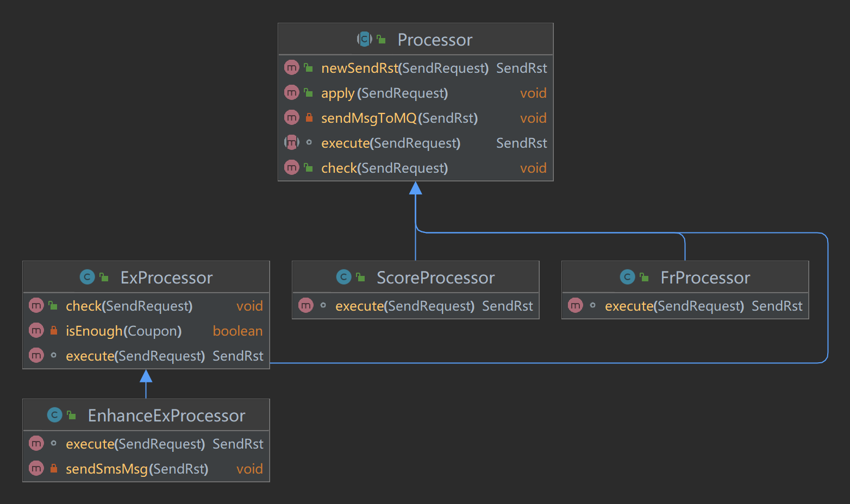
Task: Click the class icon next to ExProcessor
Action: (87, 277)
